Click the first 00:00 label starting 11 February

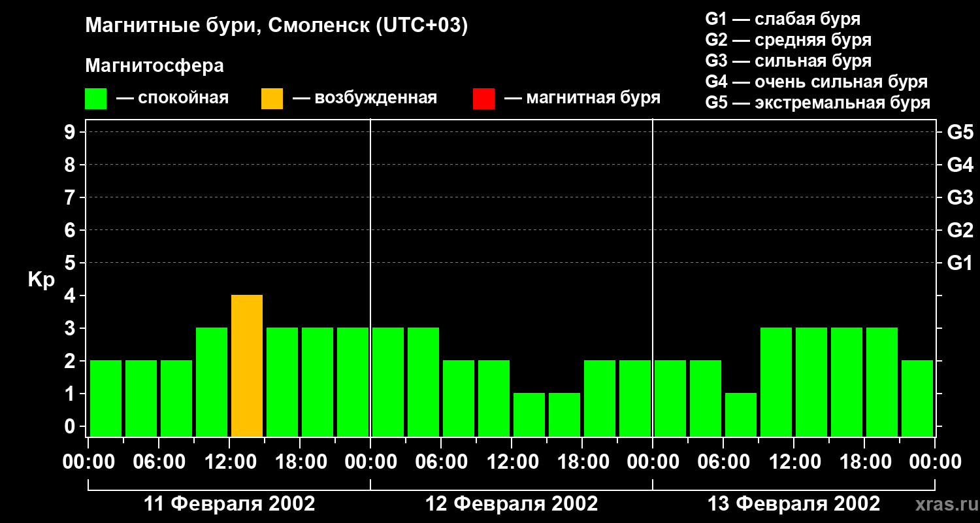[x=88, y=462]
